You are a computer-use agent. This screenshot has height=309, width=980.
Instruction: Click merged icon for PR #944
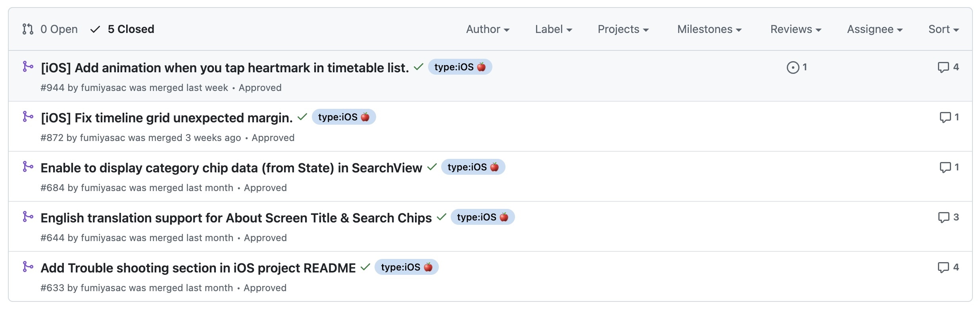pos(28,67)
